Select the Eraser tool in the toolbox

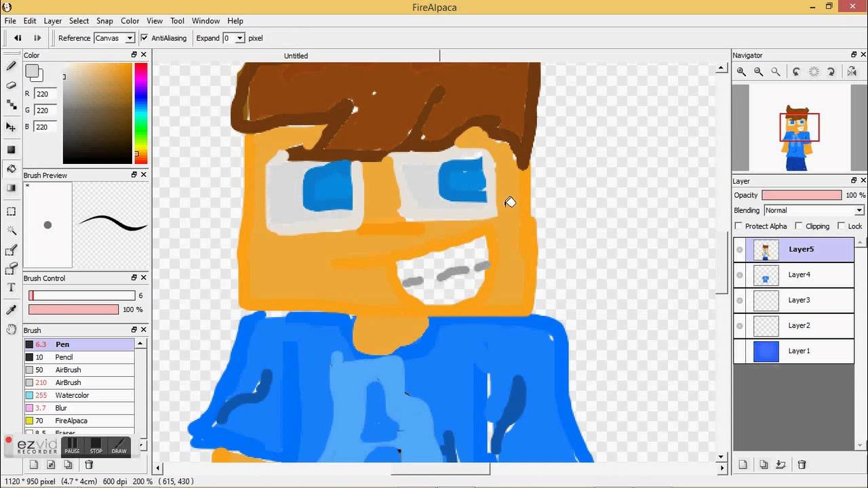tap(11, 85)
